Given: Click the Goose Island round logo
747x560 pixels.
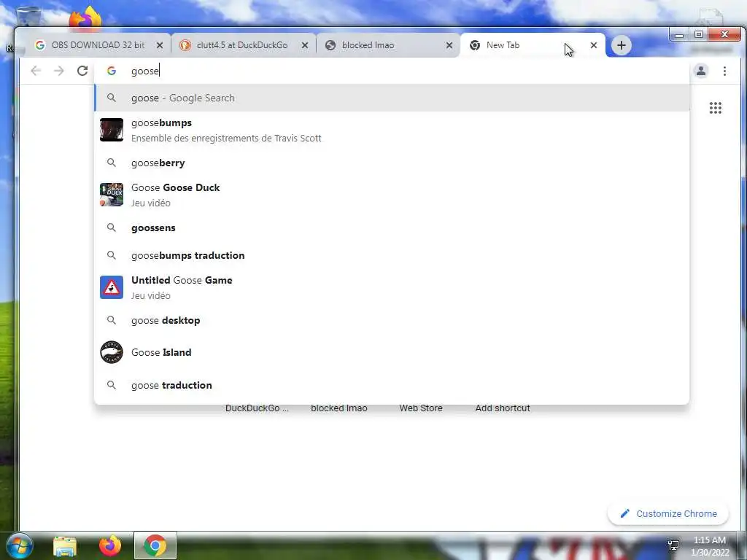Looking at the screenshot, I should 112,352.
